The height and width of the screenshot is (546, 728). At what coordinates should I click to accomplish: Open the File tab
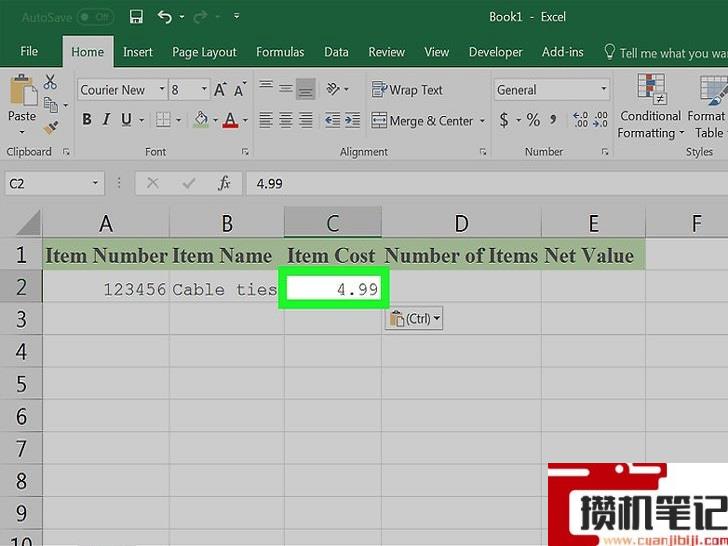29,51
